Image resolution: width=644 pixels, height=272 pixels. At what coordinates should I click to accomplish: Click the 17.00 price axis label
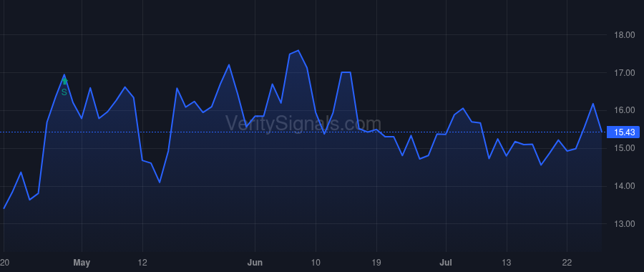click(x=624, y=73)
